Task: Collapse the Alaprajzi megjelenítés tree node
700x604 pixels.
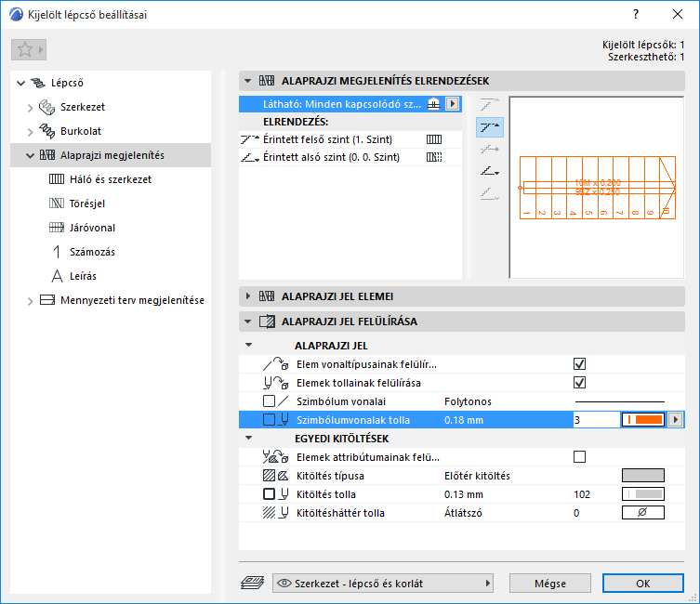Action: coord(30,156)
